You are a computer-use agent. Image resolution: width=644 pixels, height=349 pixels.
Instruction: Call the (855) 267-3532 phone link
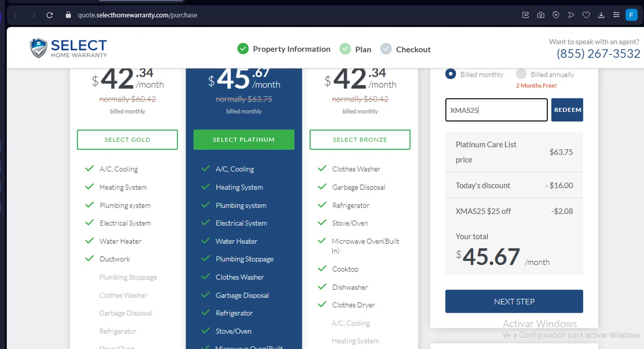click(x=598, y=54)
